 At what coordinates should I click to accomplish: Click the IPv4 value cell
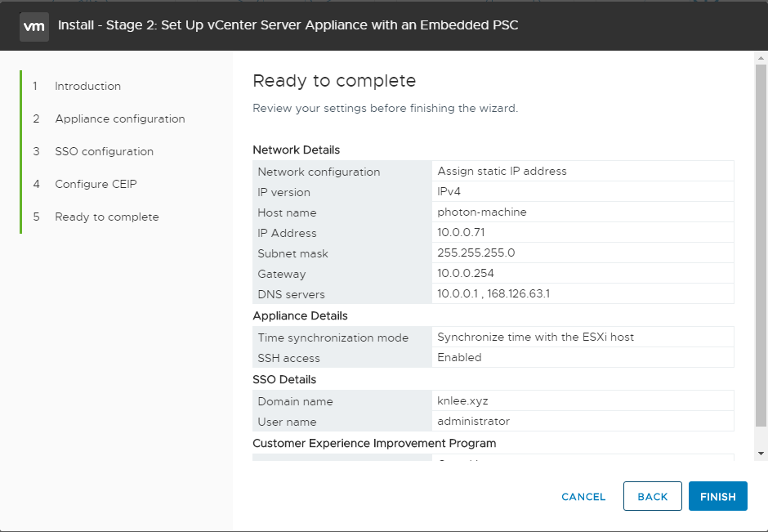coord(583,191)
